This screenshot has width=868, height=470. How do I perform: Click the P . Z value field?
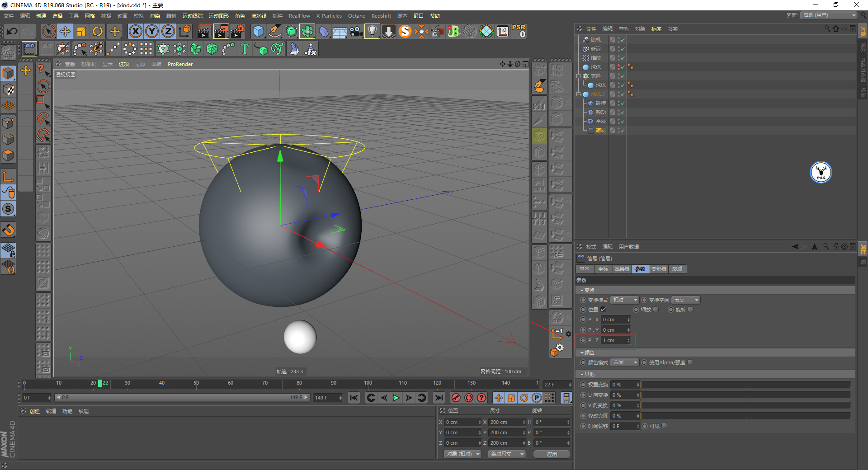615,340
